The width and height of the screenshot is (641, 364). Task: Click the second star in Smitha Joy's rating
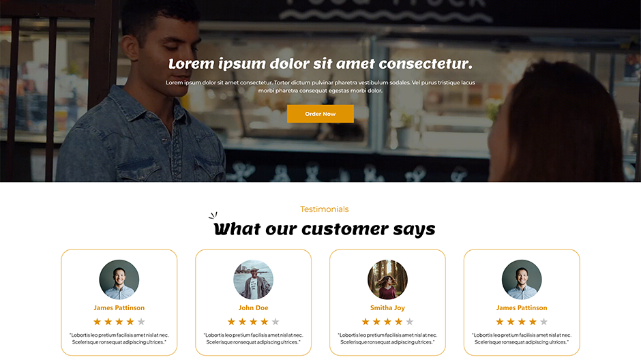coord(376,322)
